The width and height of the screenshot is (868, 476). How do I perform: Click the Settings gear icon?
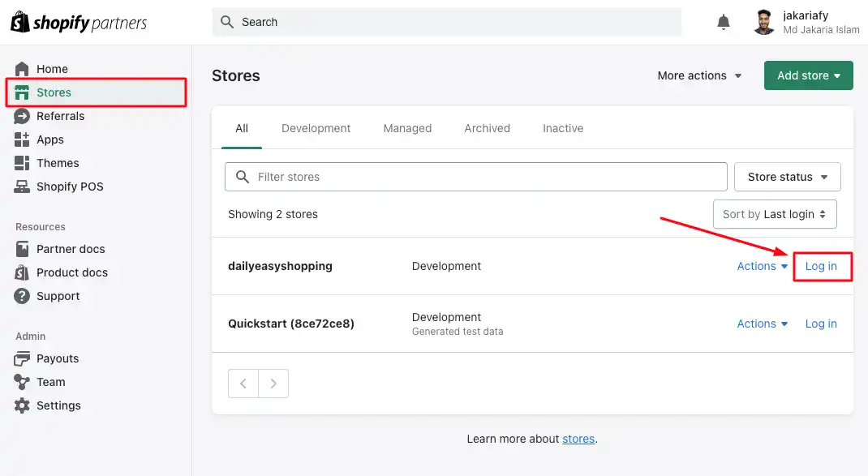[x=22, y=405]
